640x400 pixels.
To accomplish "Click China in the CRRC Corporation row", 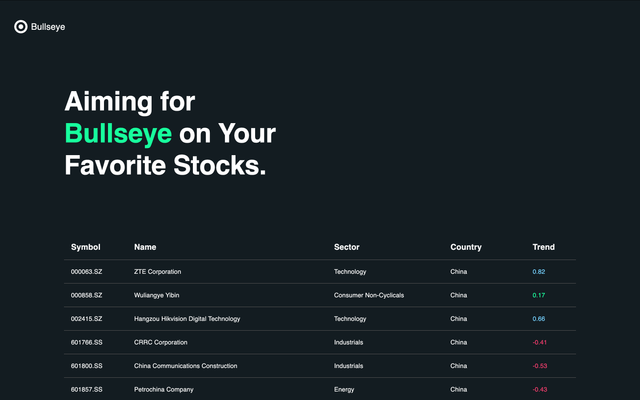I will coord(458,342).
